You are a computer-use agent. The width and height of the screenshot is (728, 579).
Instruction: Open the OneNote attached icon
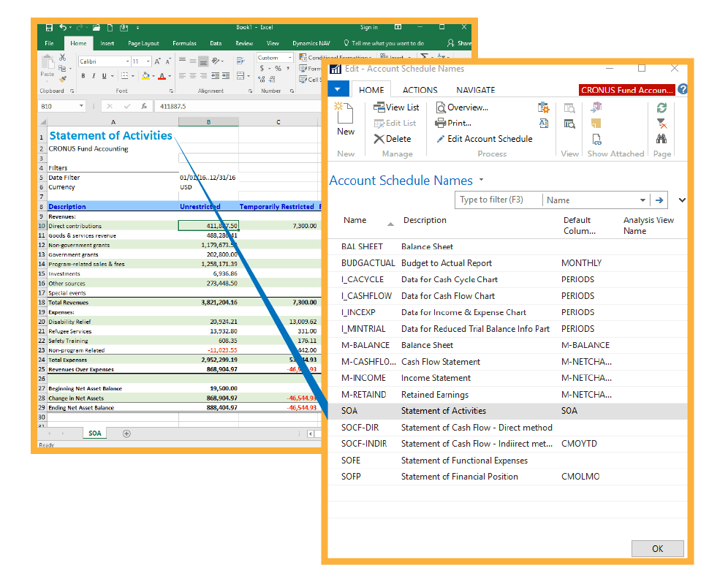click(596, 107)
